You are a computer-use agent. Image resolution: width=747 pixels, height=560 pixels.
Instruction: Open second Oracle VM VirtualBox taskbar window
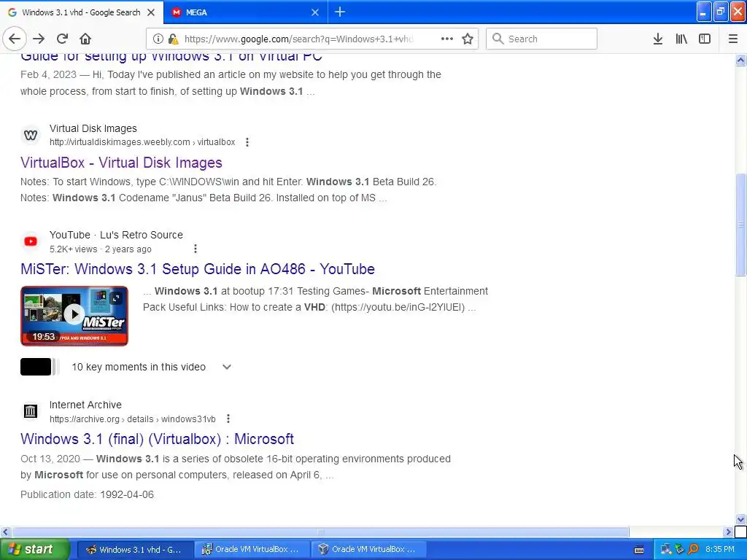tap(368, 550)
